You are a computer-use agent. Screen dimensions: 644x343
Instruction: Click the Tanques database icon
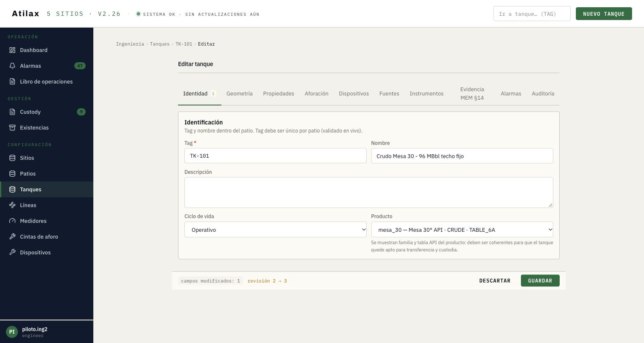12,190
